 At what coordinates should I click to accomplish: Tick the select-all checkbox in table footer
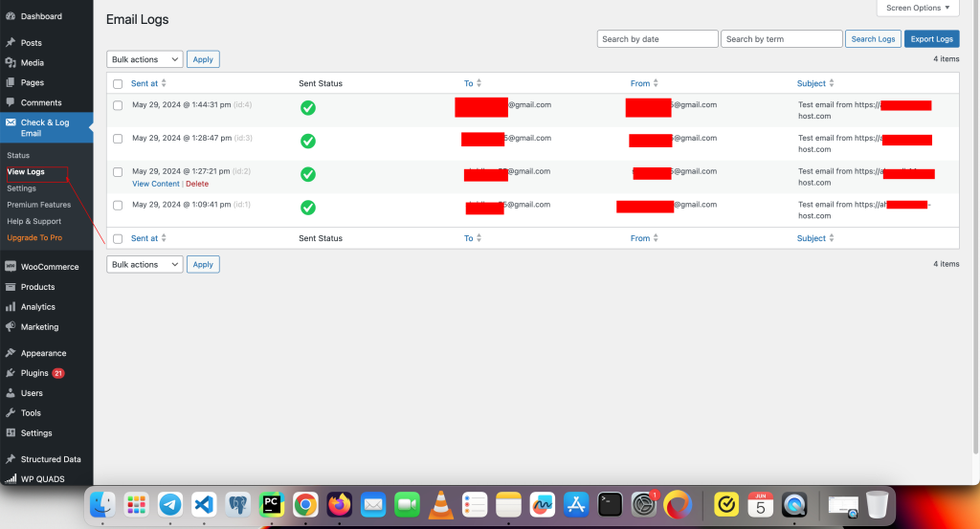pyautogui.click(x=118, y=238)
